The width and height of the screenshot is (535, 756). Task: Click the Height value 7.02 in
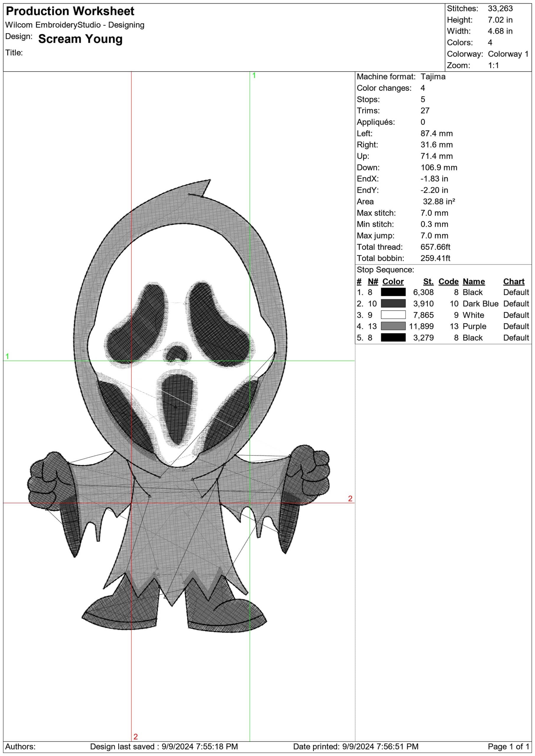pos(500,20)
